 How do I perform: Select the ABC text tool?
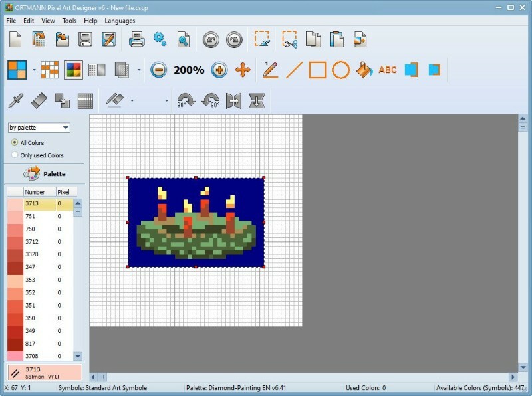click(388, 70)
